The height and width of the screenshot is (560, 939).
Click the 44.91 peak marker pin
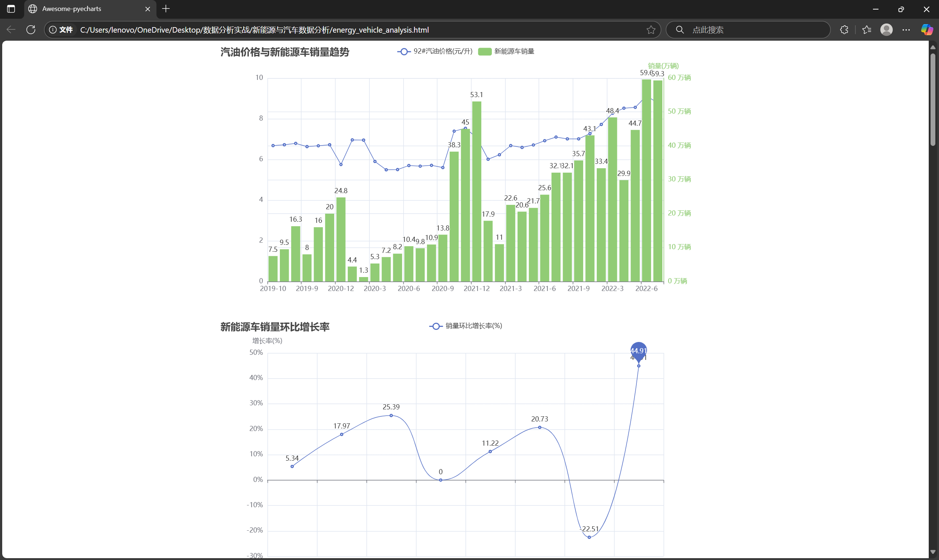coord(639,351)
